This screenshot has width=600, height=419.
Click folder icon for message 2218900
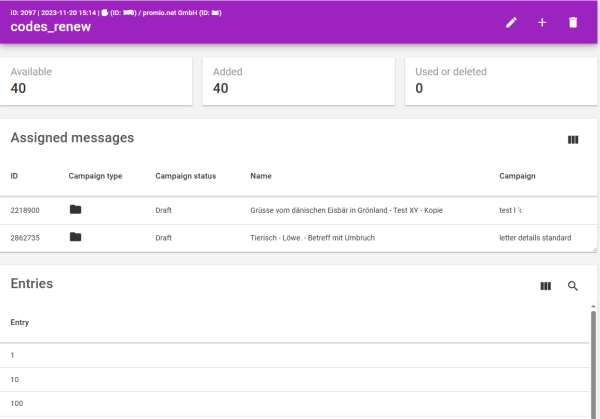75,210
